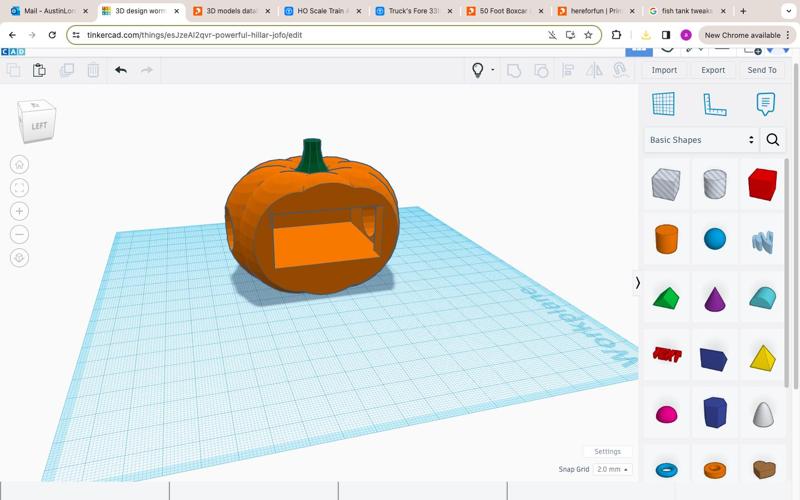Open a new browser tab with plus
Viewport: 800px width, 500px height.
(743, 11)
